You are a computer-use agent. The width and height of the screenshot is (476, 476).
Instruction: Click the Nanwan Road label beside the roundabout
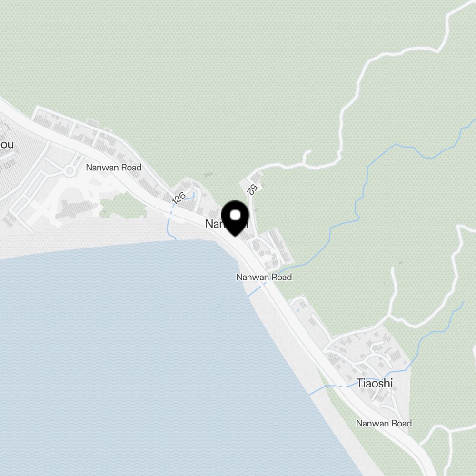[x=114, y=167]
